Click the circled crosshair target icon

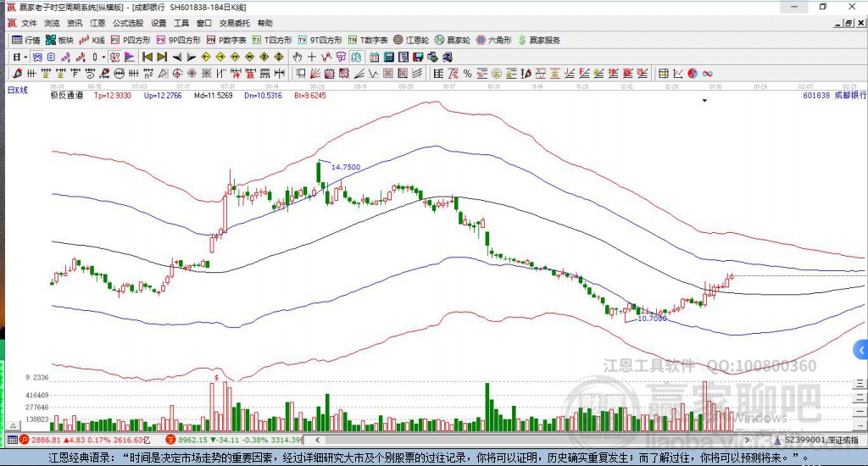[177, 73]
